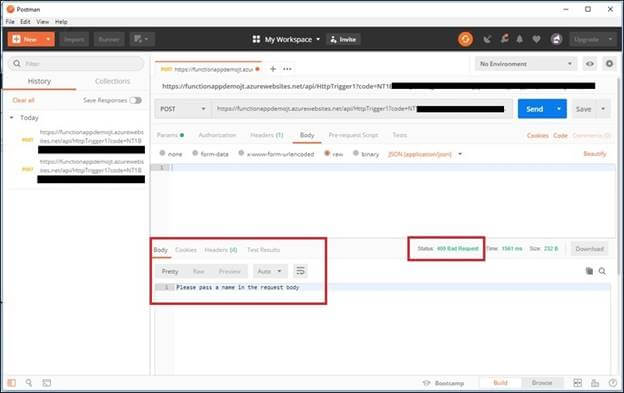Screen dimensions: 624x393
Task: Open the My Workspace switcher
Action: [x=286, y=39]
